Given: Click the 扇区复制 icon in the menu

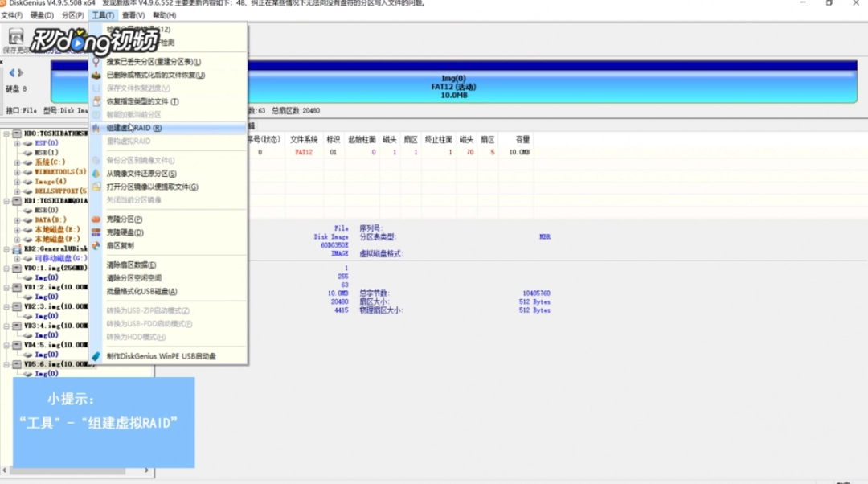Looking at the screenshot, I should point(96,245).
